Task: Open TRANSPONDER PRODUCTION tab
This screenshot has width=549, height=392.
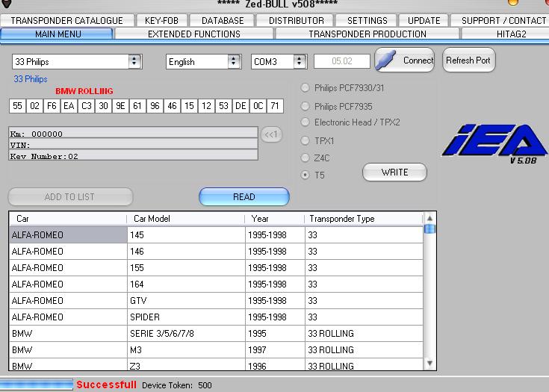Action: point(367,34)
